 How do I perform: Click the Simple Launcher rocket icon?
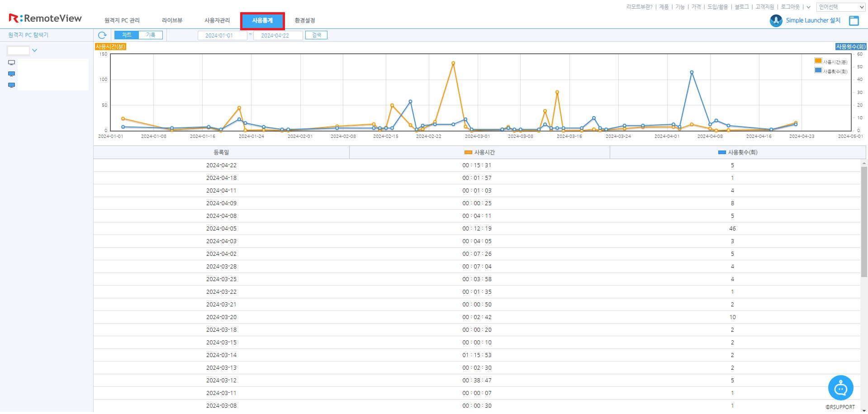[x=776, y=21]
